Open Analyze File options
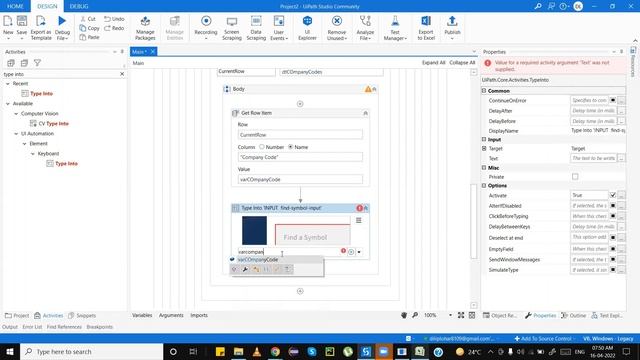The height and width of the screenshot is (360, 640). 365,28
